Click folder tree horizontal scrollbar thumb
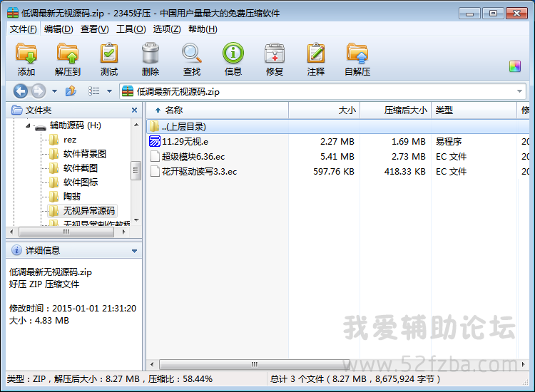Viewport: 535px width, 392px height. tap(66, 232)
